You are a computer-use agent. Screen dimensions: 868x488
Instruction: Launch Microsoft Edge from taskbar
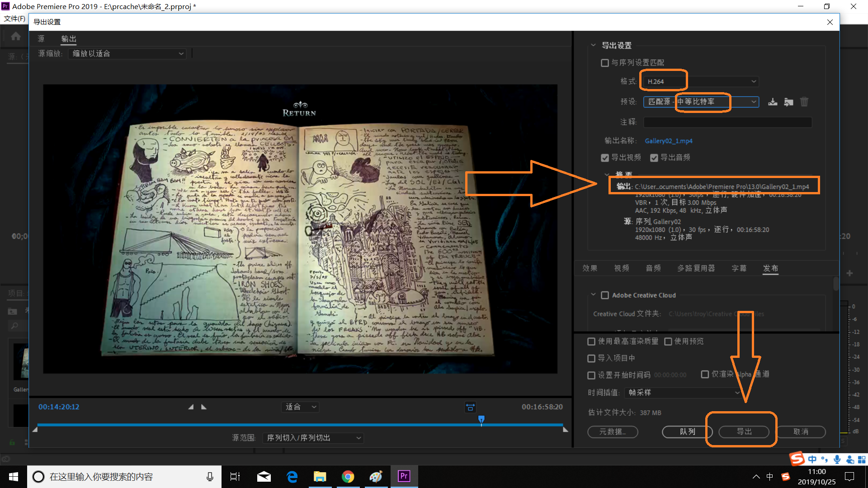pyautogui.click(x=292, y=477)
